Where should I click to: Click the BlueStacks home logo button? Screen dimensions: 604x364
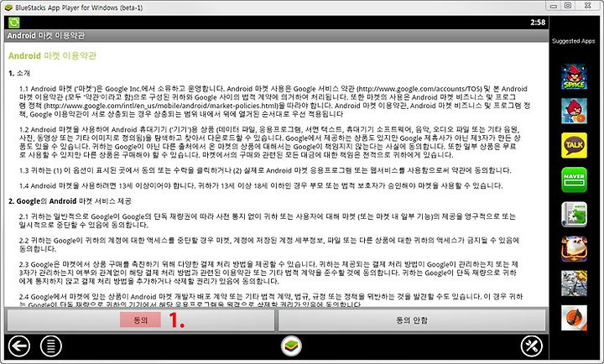pyautogui.click(x=291, y=346)
